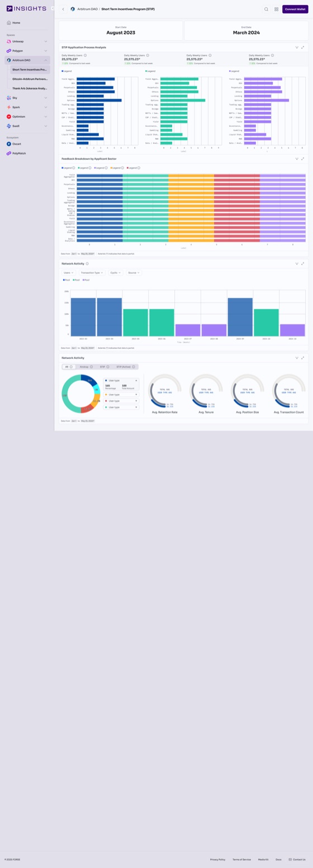Maximize the Feedback Breakdown by Applicant Sector panel
The width and height of the screenshot is (313, 868).
coord(303,159)
